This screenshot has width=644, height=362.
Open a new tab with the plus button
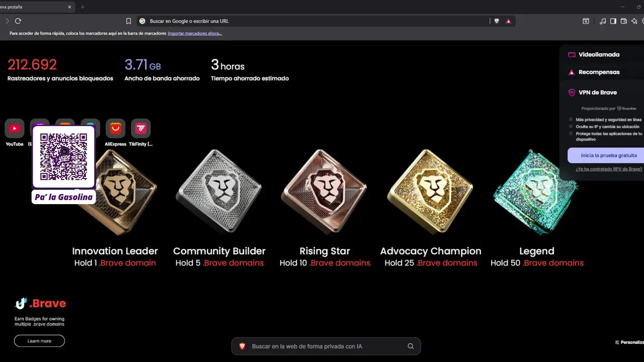tap(83, 7)
